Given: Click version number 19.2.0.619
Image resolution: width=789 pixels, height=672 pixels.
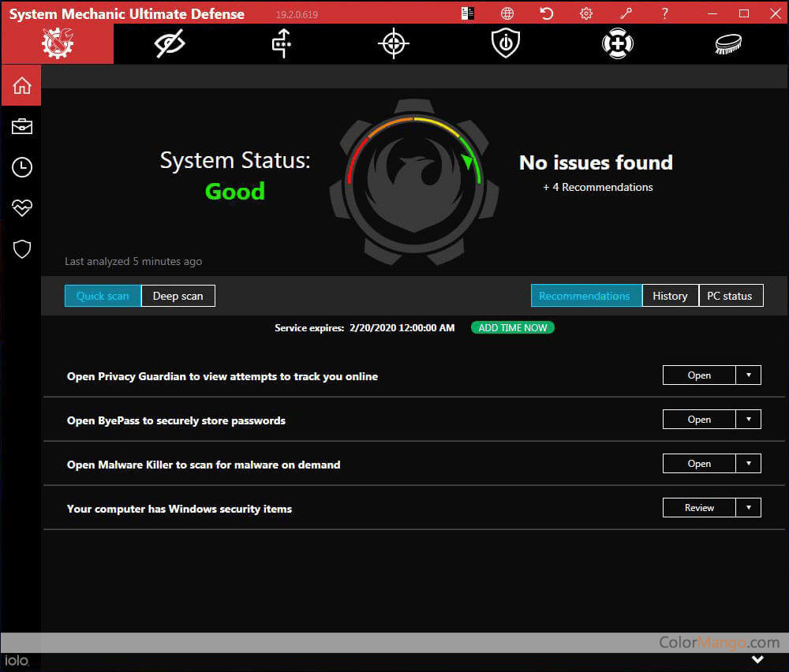Looking at the screenshot, I should (x=297, y=14).
